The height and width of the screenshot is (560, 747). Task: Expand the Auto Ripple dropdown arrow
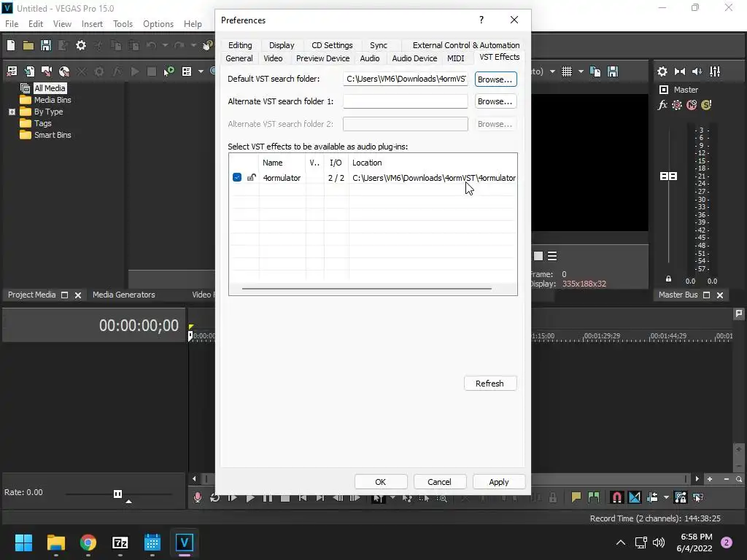(666, 497)
